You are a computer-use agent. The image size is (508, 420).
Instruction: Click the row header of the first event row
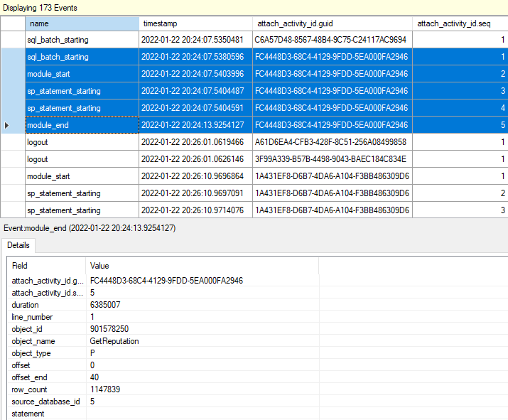12,40
